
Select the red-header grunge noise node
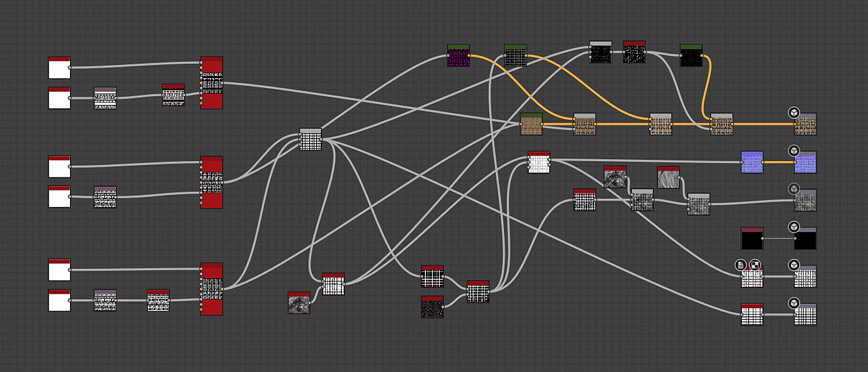(615, 177)
